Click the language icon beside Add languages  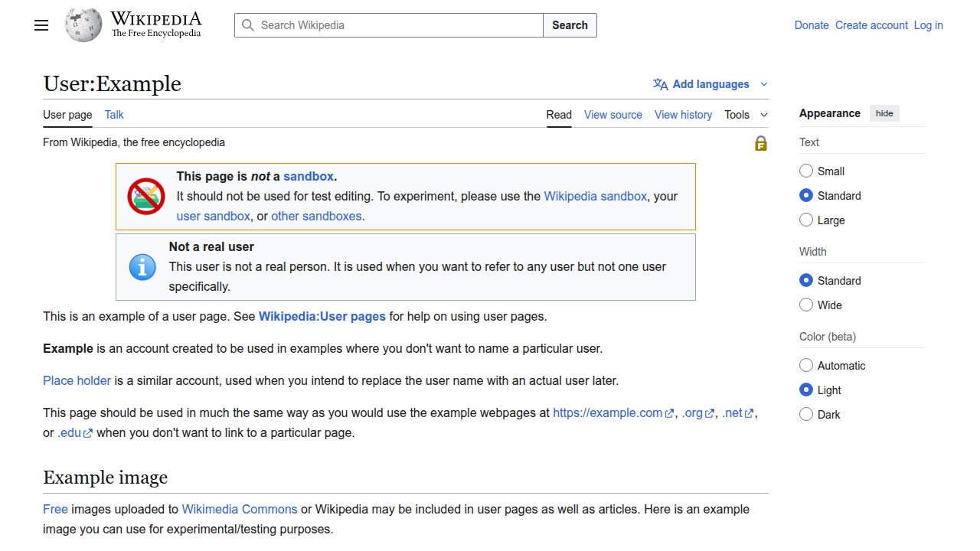(659, 84)
